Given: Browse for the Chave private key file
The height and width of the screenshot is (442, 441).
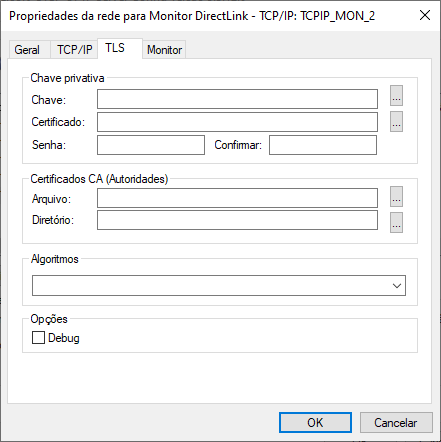Looking at the screenshot, I should click(x=396, y=96).
